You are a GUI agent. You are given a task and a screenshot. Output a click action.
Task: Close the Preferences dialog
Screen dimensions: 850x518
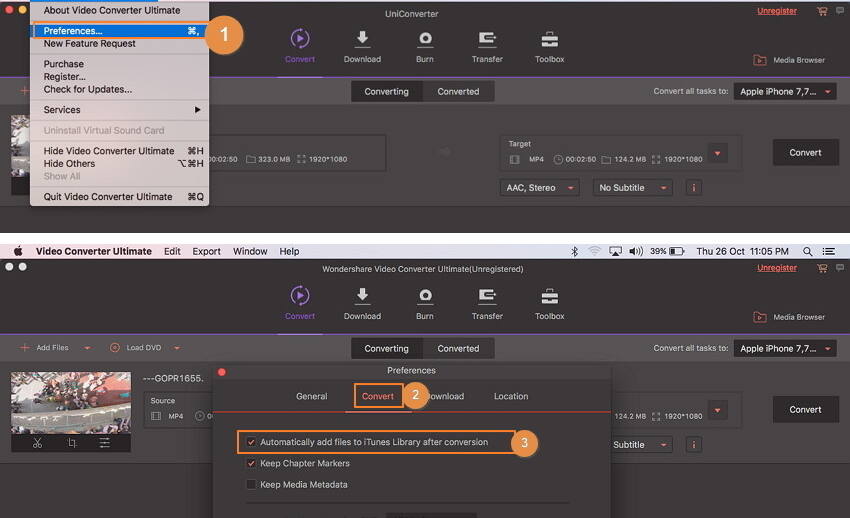tap(222, 372)
